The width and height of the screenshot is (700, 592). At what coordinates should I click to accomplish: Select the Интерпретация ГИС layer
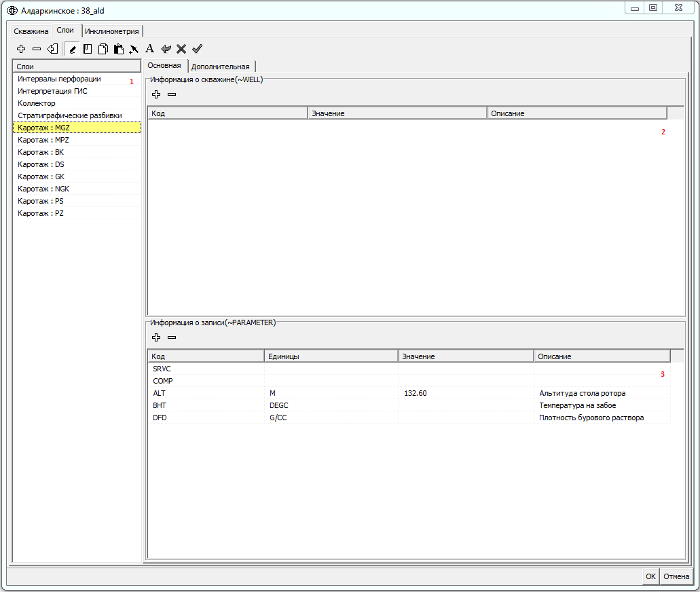click(77, 91)
